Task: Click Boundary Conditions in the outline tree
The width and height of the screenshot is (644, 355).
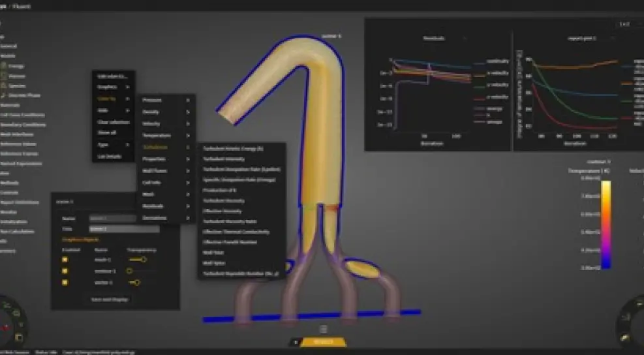Action: click(x=23, y=125)
